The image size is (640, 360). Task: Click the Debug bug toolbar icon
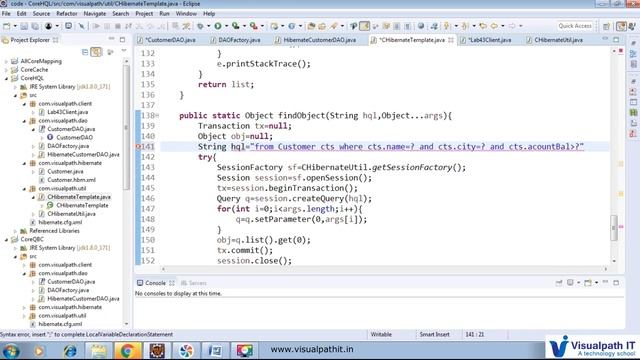pos(200,26)
